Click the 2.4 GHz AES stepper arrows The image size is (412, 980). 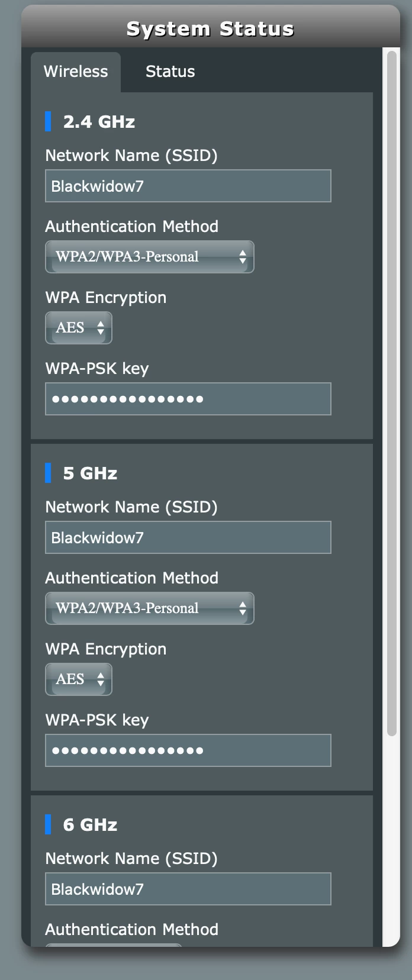click(101, 328)
